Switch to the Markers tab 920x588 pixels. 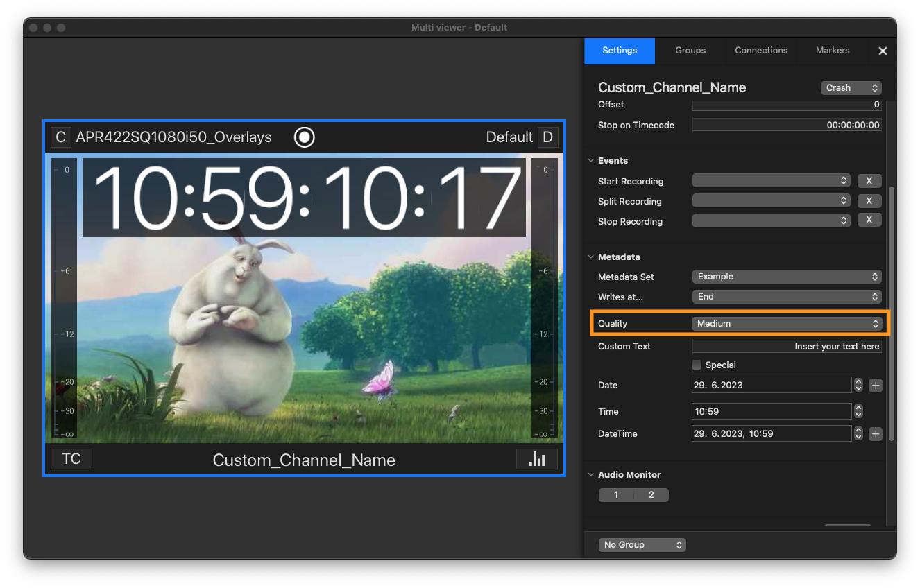[x=833, y=51]
